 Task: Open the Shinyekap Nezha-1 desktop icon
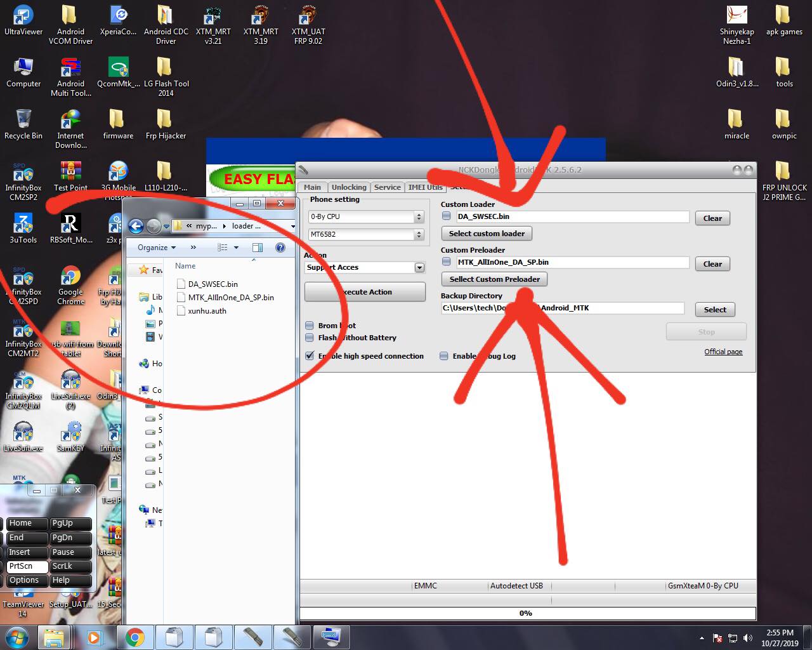(737, 25)
